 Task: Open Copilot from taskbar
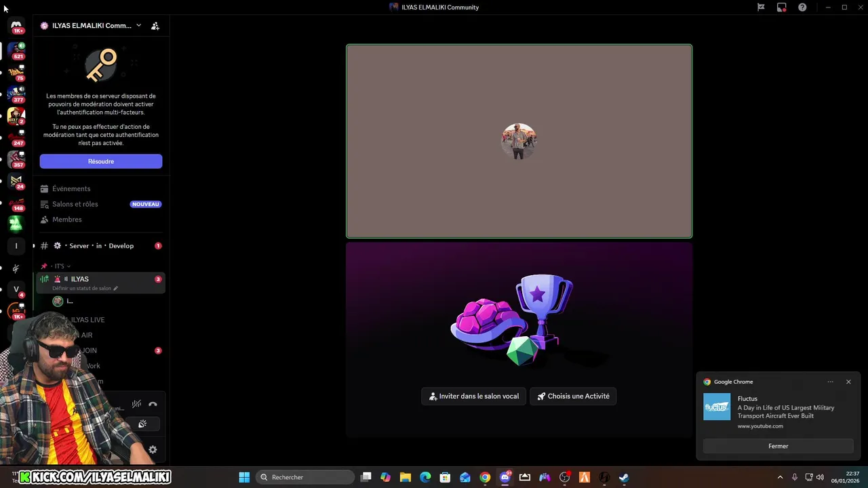(386, 477)
